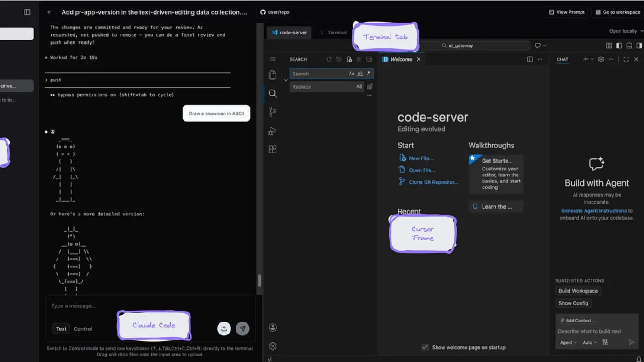Click the Build Workspace suggested action
This screenshot has width=644, height=362.
click(578, 290)
